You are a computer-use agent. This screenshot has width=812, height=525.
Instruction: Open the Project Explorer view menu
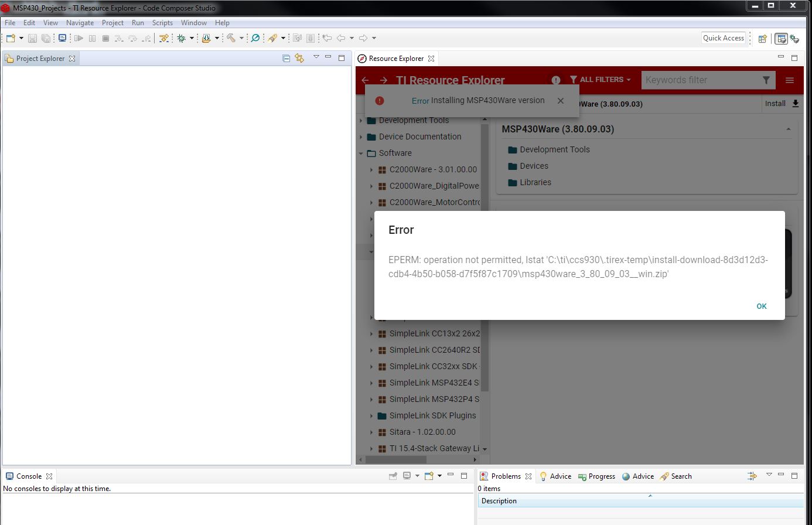click(316, 57)
